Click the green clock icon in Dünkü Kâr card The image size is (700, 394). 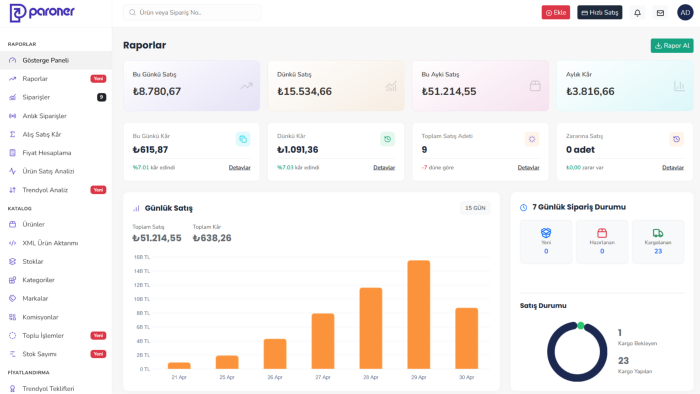click(x=388, y=139)
